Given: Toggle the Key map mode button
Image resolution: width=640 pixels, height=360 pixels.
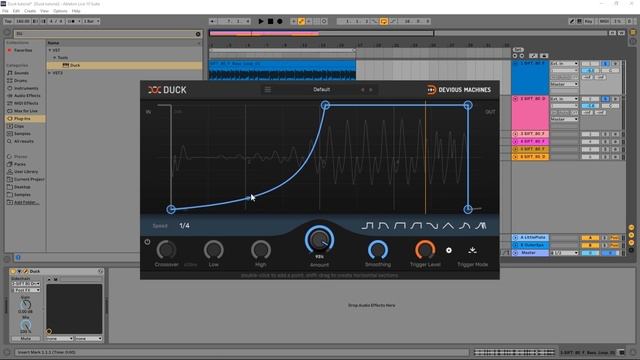Looking at the screenshot, I should click(588, 21).
